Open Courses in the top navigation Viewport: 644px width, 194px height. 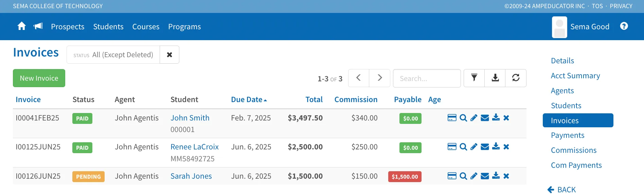146,27
